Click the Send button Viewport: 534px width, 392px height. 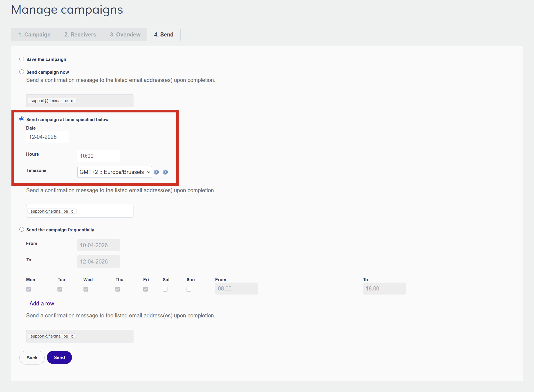[59, 357]
